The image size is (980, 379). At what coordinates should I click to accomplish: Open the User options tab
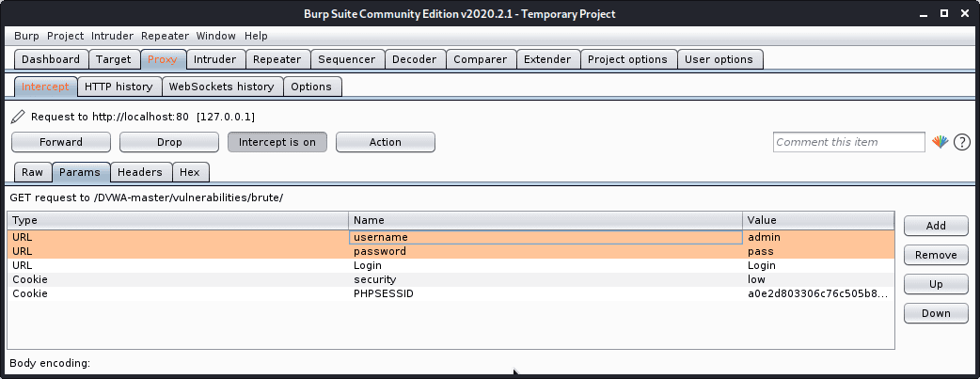[719, 59]
